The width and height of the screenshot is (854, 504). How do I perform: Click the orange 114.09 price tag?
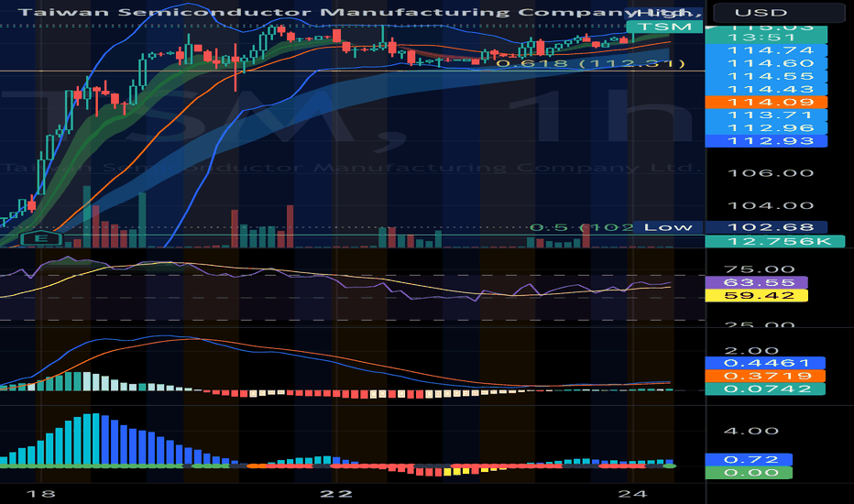pos(766,103)
